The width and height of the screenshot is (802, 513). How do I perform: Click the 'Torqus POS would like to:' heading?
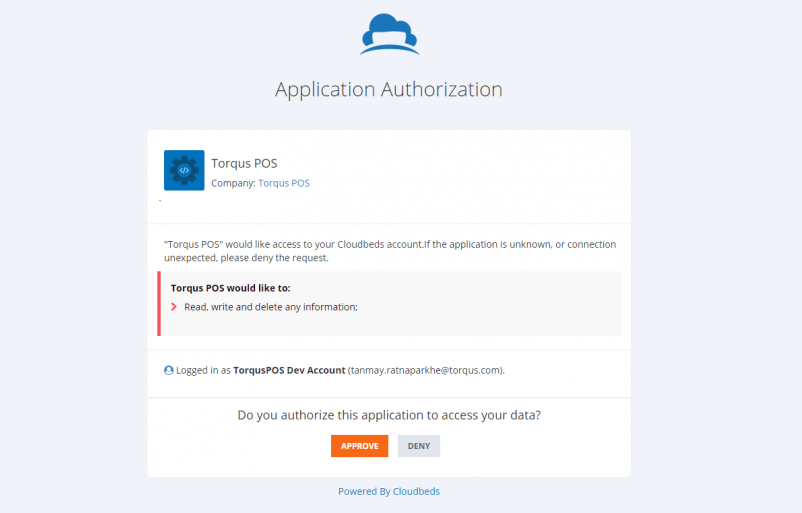tap(231, 288)
